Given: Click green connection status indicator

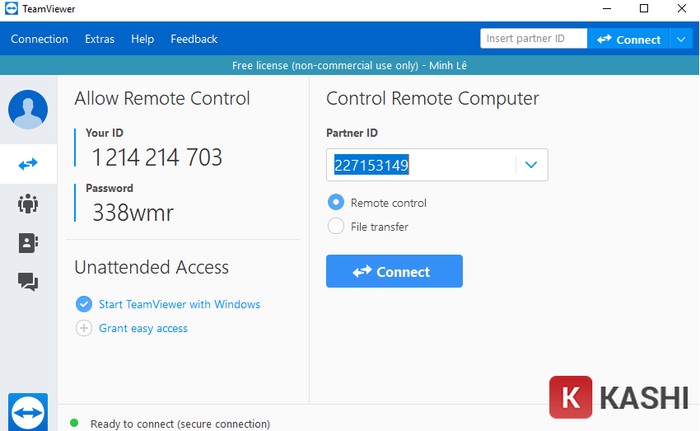Looking at the screenshot, I should pos(74,423).
